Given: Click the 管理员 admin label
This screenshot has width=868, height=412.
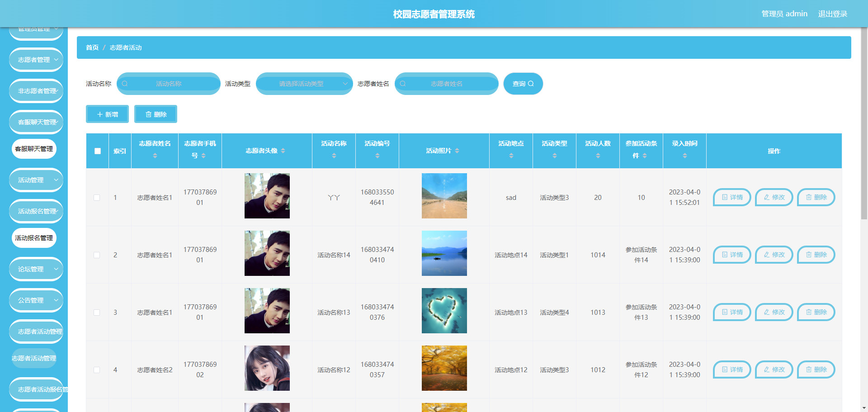Looking at the screenshot, I should (784, 14).
